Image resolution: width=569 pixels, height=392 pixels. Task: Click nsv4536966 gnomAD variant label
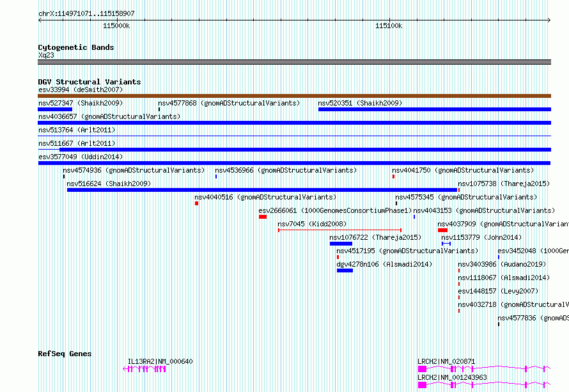(x=286, y=170)
